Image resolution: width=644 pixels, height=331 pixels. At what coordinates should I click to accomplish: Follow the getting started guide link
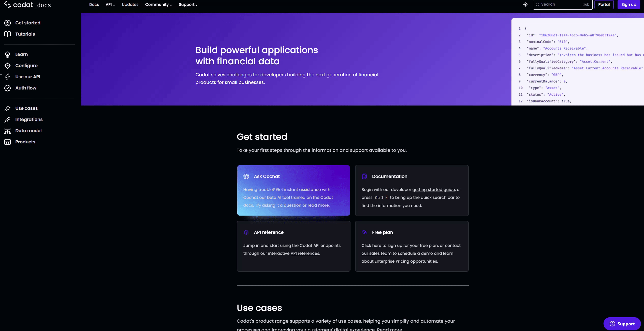click(x=433, y=190)
